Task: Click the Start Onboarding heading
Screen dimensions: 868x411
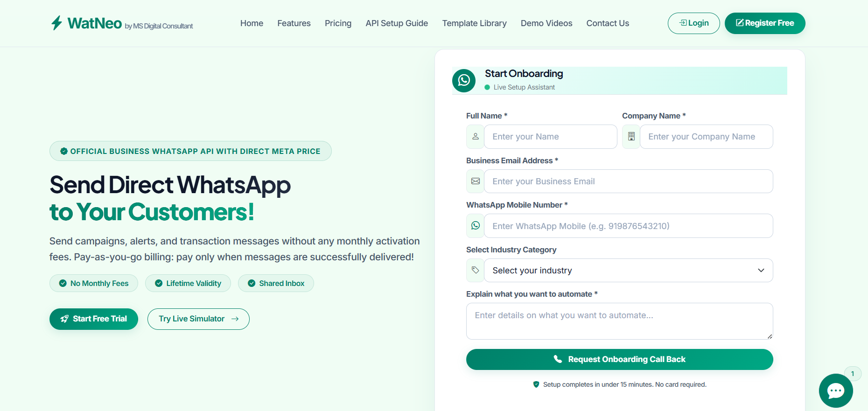Action: 524,74
